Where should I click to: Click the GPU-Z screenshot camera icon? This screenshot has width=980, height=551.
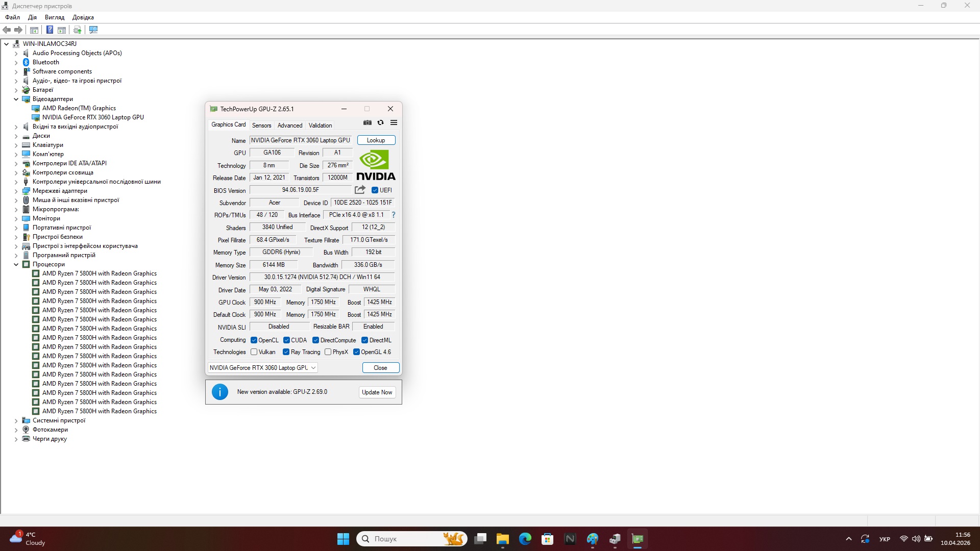pyautogui.click(x=367, y=122)
